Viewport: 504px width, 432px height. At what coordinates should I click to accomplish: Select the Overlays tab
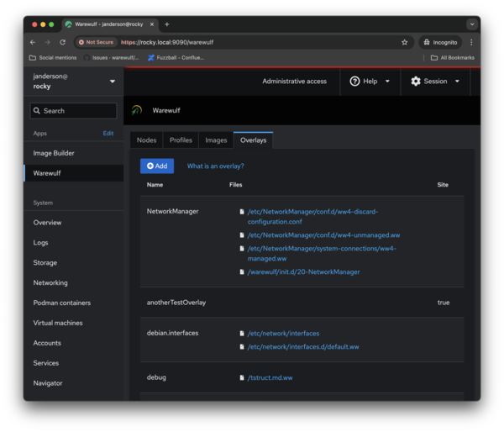tap(254, 140)
